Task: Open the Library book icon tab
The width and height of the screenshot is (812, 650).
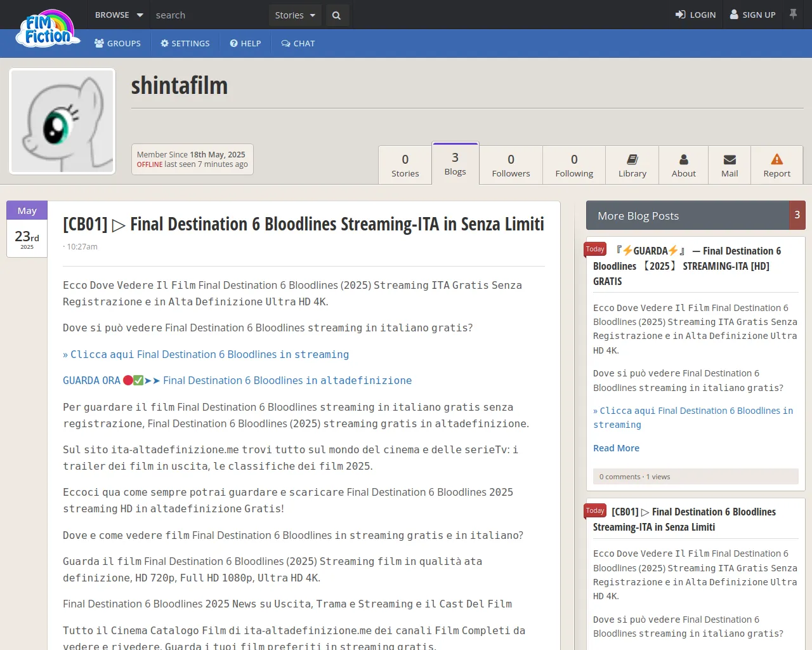Action: tap(632, 165)
